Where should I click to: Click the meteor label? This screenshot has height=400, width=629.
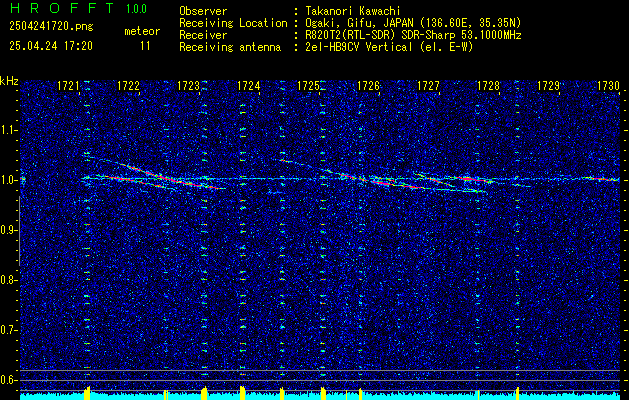tap(142, 31)
